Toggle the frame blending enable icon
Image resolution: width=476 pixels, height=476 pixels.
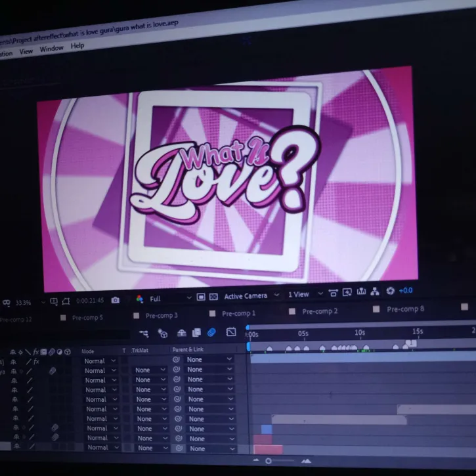[196, 333]
